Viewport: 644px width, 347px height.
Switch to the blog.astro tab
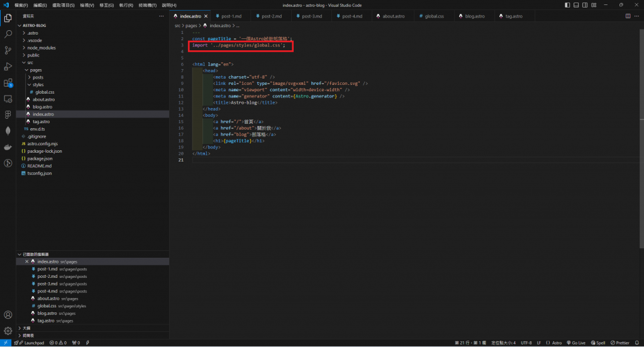474,16
